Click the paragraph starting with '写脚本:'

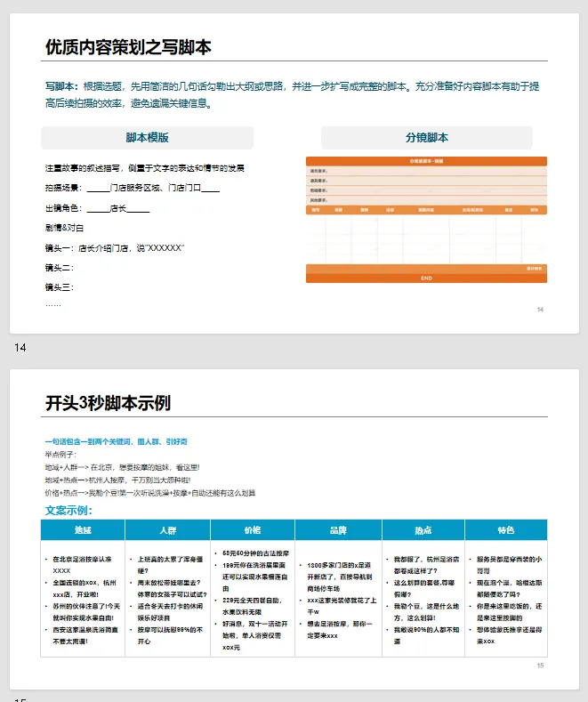(x=292, y=94)
